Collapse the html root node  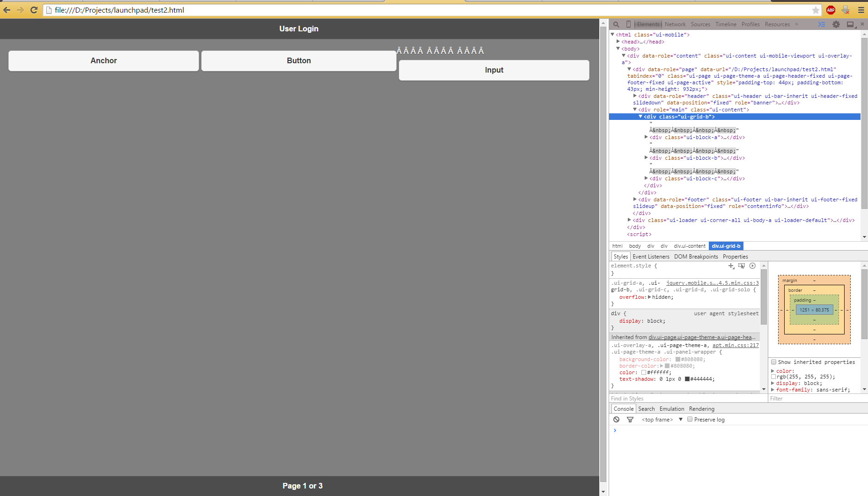tap(612, 34)
